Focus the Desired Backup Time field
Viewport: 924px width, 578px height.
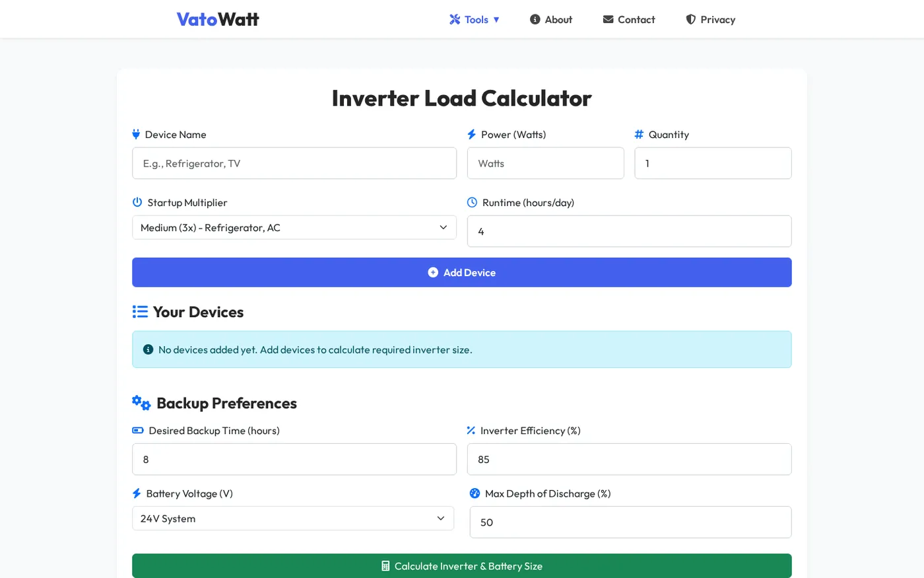click(294, 459)
